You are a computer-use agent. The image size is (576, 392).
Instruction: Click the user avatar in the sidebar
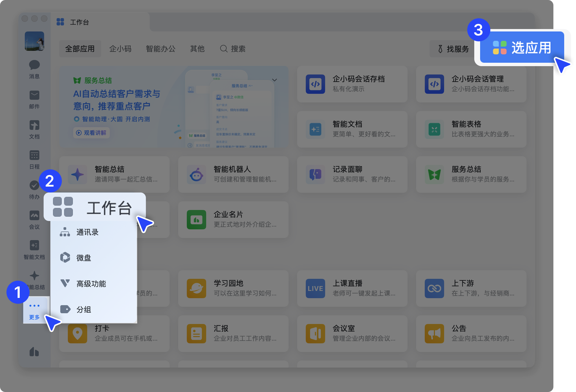coord(34,41)
